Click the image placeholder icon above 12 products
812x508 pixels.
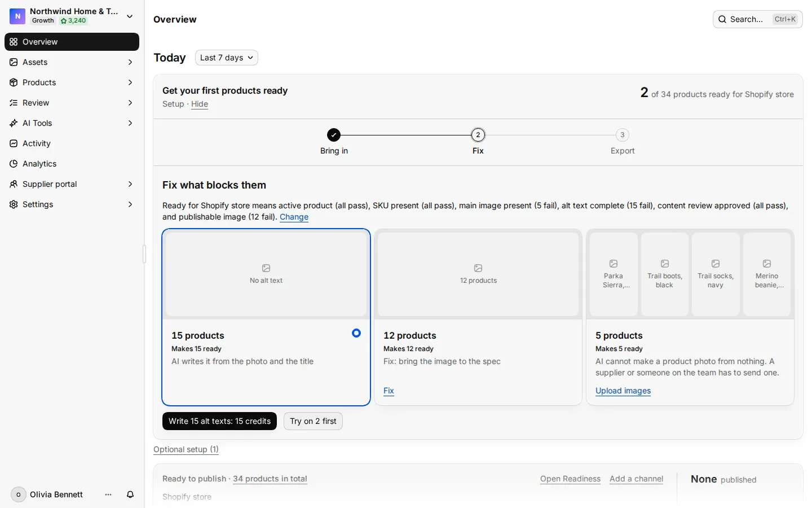click(478, 268)
